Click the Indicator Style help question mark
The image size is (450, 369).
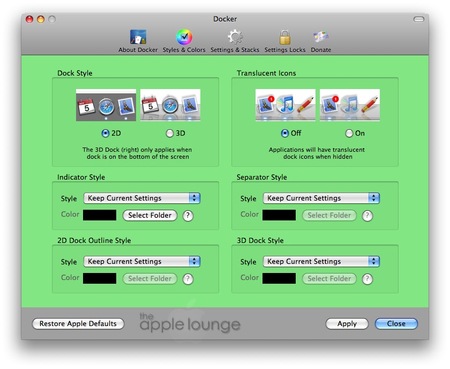(188, 216)
